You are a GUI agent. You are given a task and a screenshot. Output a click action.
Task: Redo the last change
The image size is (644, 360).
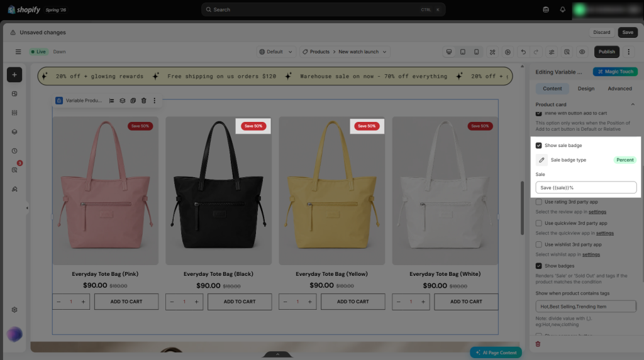point(536,52)
